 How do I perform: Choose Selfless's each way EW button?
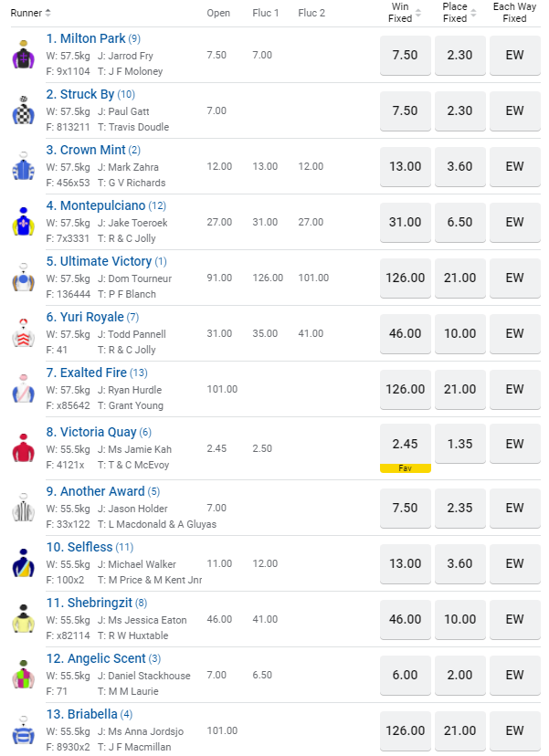click(515, 563)
